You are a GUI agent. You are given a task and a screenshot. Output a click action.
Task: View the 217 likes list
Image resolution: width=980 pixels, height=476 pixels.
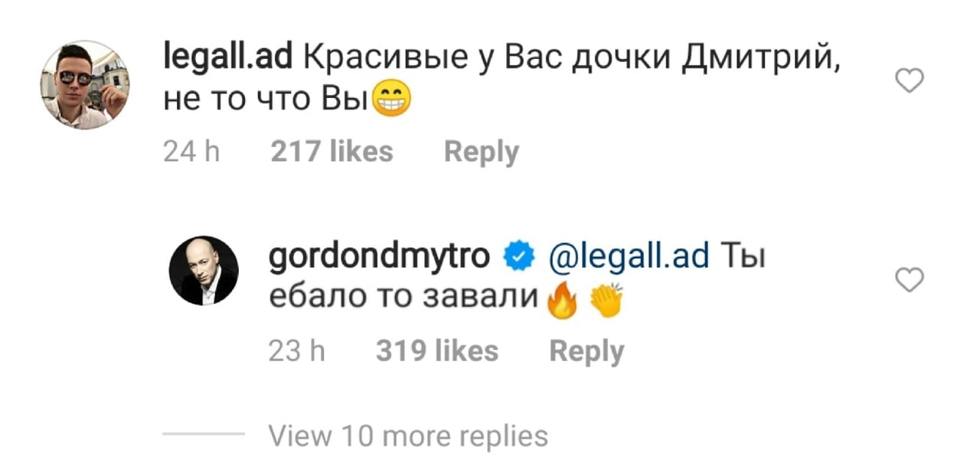pyautogui.click(x=332, y=152)
